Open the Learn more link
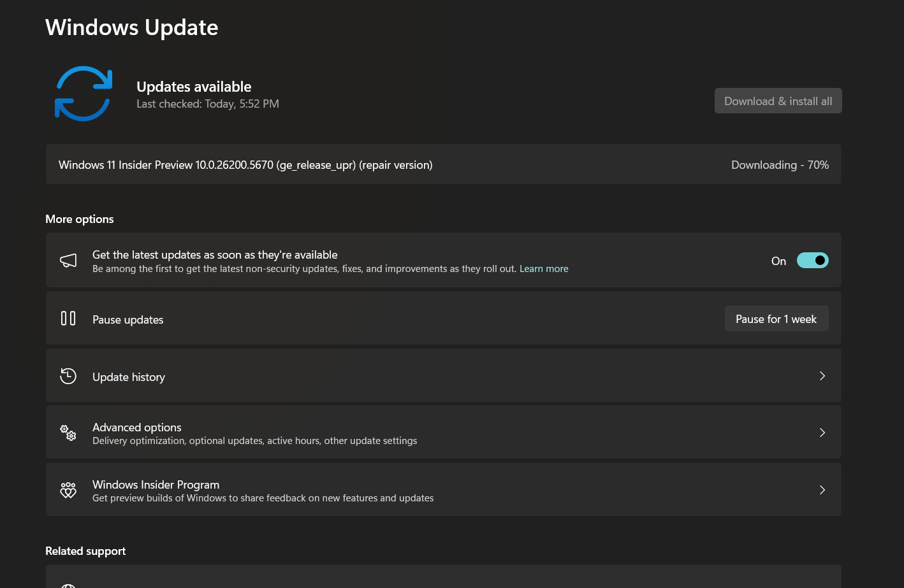This screenshot has height=588, width=904. tap(544, 269)
